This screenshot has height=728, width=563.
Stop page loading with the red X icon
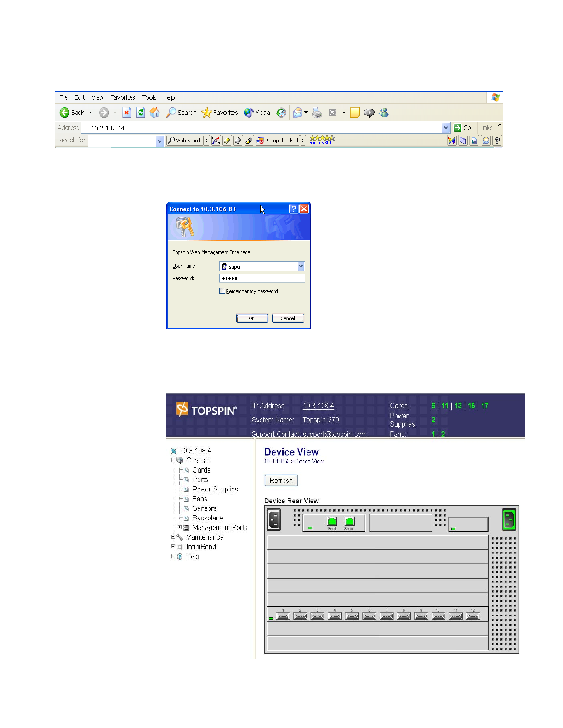pos(127,113)
